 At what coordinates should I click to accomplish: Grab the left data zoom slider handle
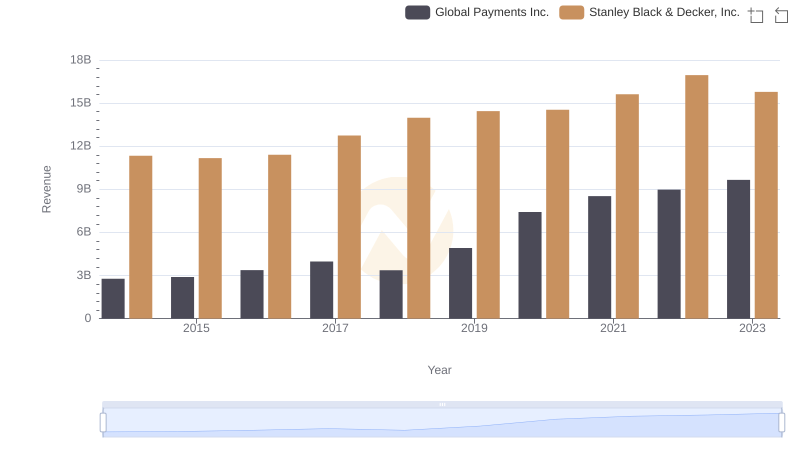(103, 423)
